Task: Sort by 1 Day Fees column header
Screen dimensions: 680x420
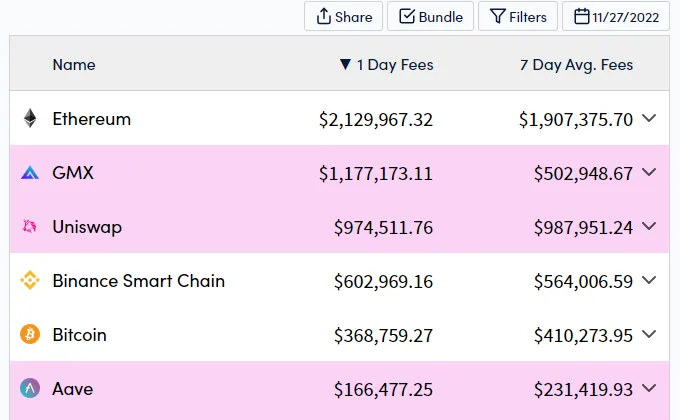Action: [x=387, y=65]
